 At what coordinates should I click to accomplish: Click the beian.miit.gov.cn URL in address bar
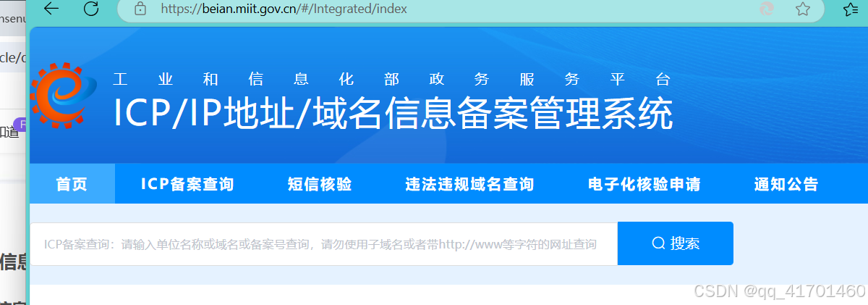point(284,9)
